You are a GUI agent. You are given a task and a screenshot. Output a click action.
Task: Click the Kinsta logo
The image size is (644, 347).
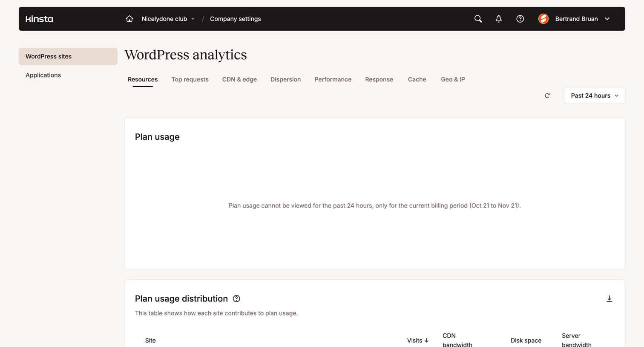point(39,19)
